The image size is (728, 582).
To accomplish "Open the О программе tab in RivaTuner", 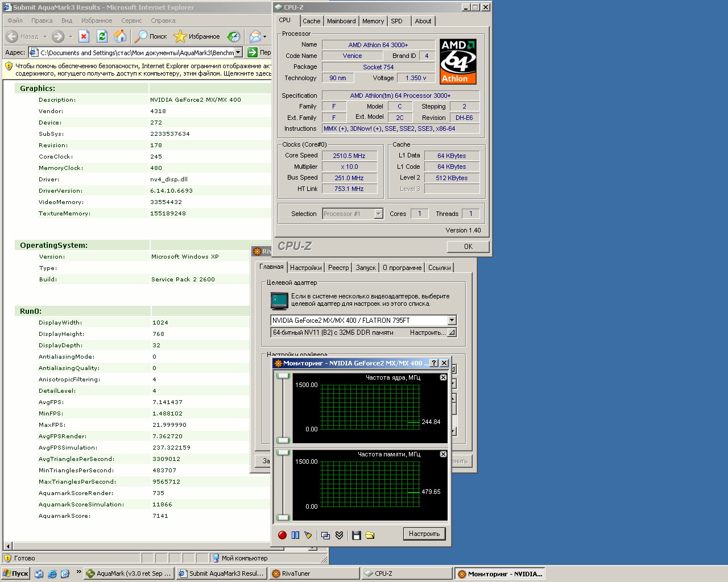I will pos(402,268).
